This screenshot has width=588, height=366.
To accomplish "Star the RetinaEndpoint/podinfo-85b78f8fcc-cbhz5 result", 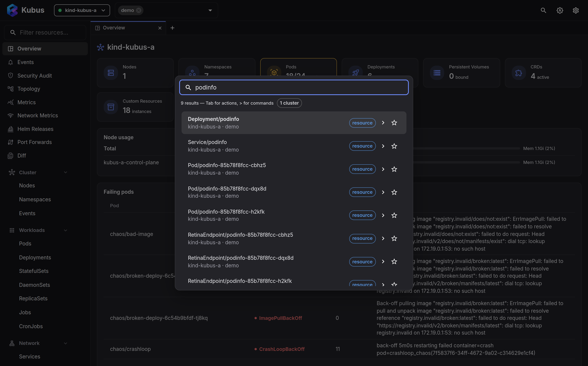I will pos(394,238).
